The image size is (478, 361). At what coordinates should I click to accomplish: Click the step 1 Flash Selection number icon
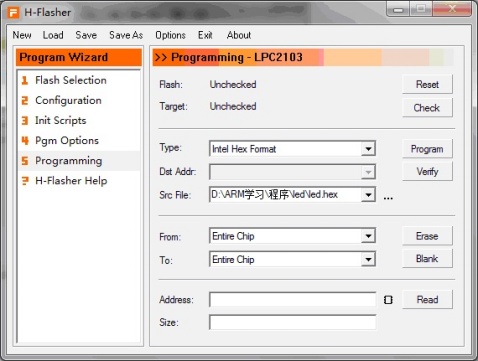[25, 80]
